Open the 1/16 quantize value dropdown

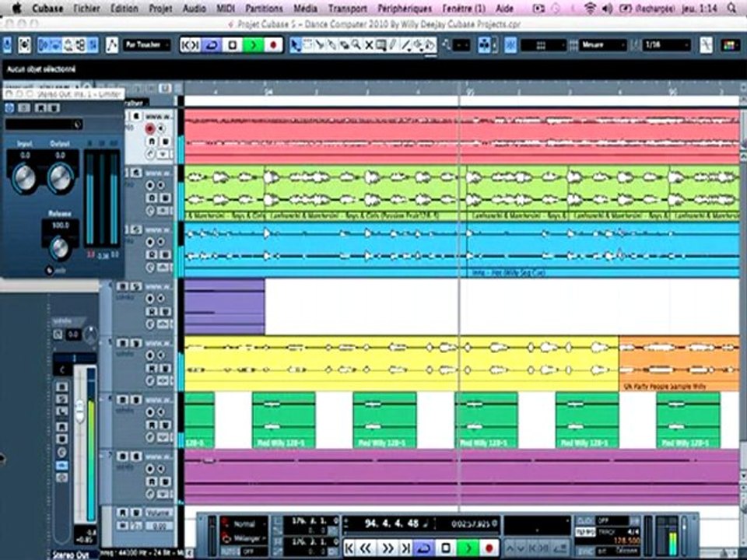click(x=667, y=45)
